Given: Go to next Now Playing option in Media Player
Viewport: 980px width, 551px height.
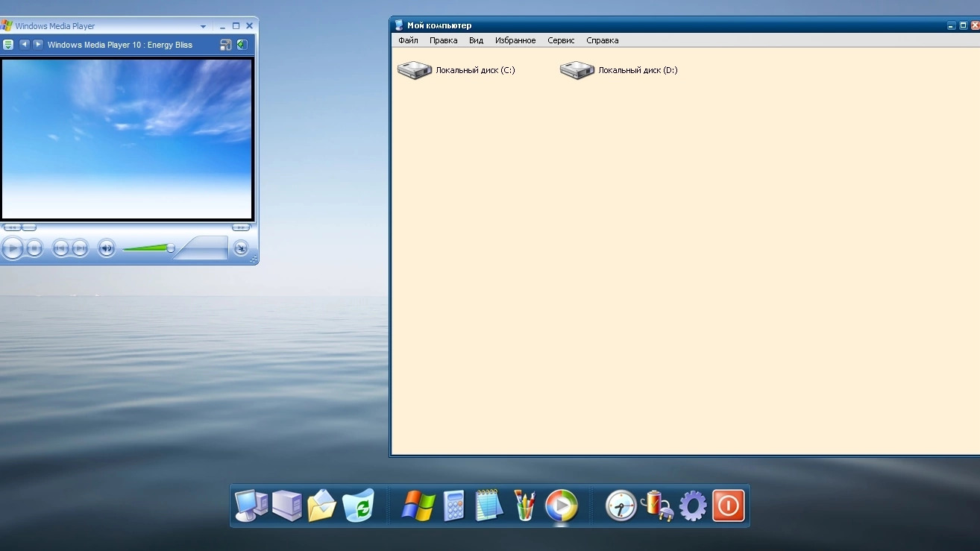Looking at the screenshot, I should 38,45.
